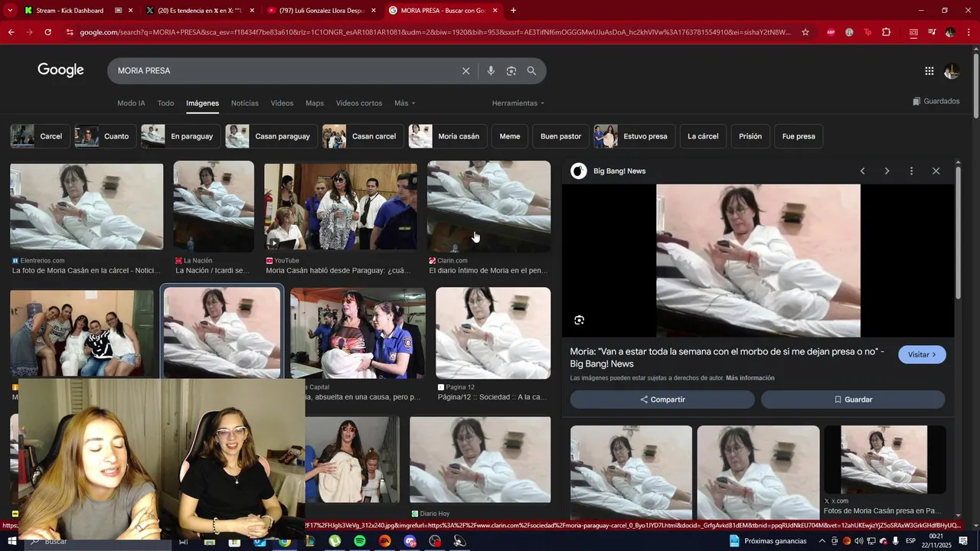Start voice search with the microphone icon
This screenshot has height=551, width=980.
(491, 70)
